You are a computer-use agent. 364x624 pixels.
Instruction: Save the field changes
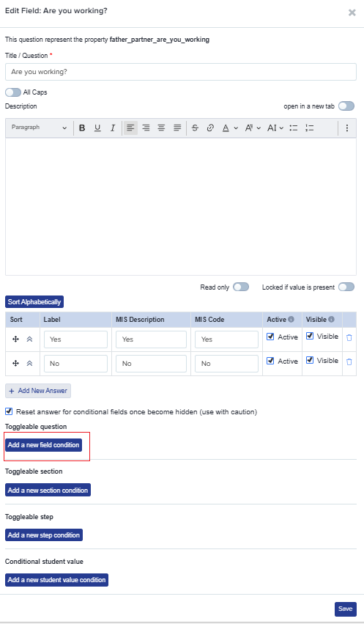[346, 609]
